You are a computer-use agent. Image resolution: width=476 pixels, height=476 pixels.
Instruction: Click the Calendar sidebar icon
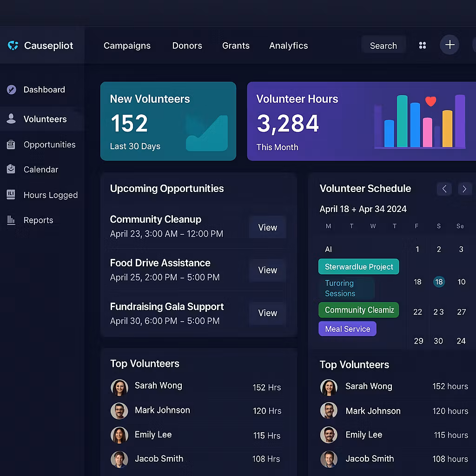click(x=11, y=170)
